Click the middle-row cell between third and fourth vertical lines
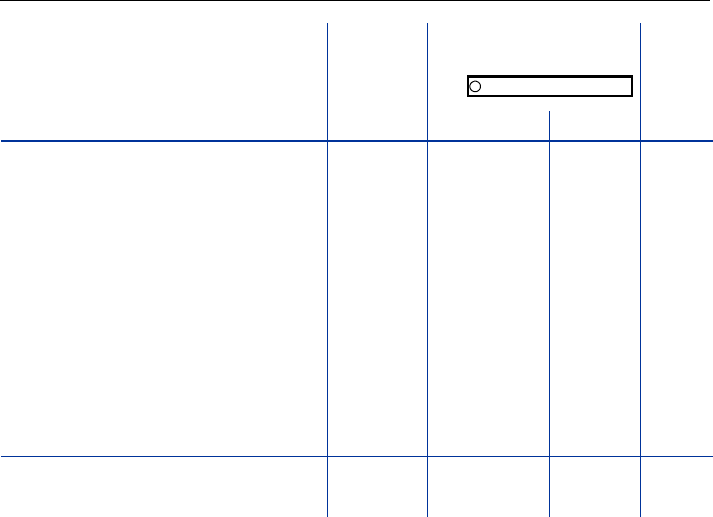 (x=595, y=299)
